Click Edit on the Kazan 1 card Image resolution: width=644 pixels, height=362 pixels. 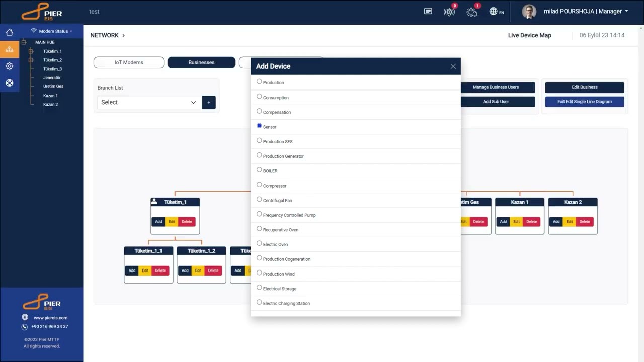517,222
